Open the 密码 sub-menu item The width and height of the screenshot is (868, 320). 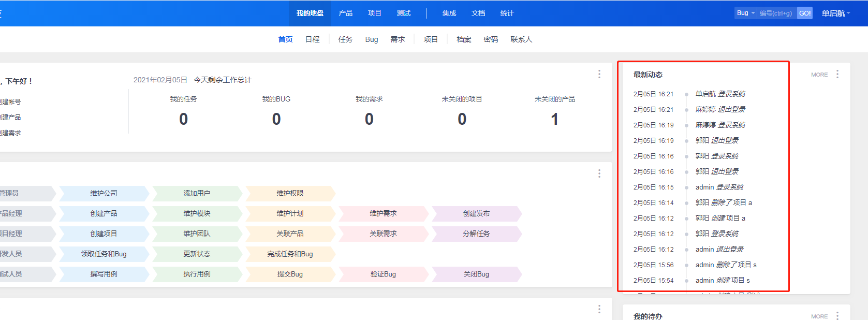click(x=491, y=39)
